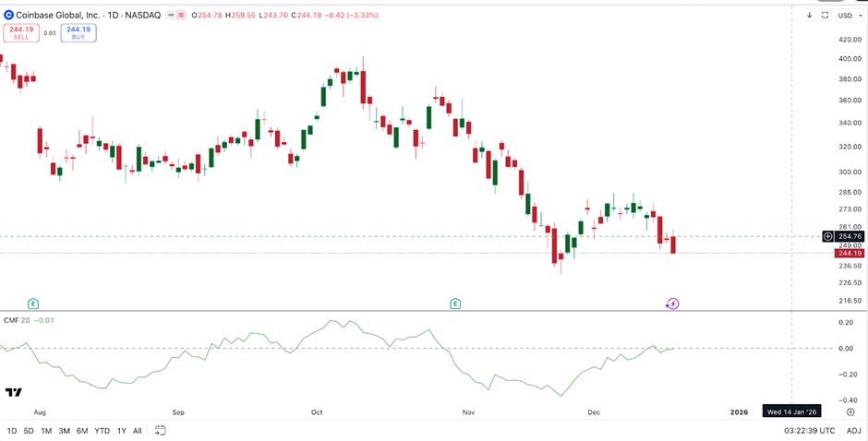Click the blue 244.19 BUY button
Screen dimensions: 868x441
pyautogui.click(x=78, y=33)
